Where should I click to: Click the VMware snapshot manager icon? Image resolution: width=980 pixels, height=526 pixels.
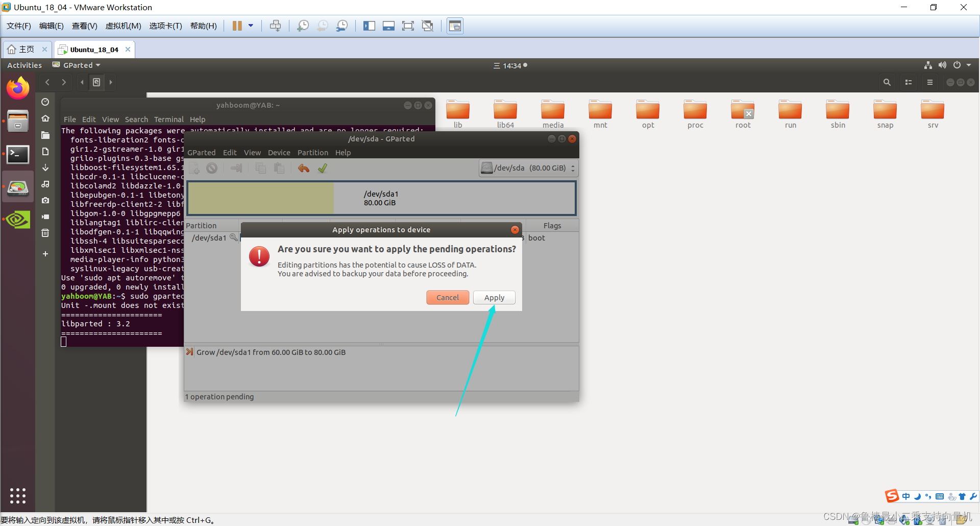[x=342, y=26]
